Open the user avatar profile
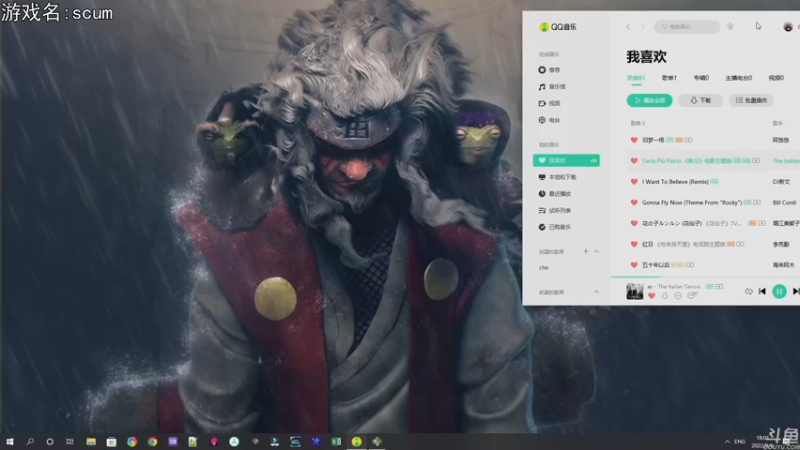This screenshot has height=450, width=800. 788,27
